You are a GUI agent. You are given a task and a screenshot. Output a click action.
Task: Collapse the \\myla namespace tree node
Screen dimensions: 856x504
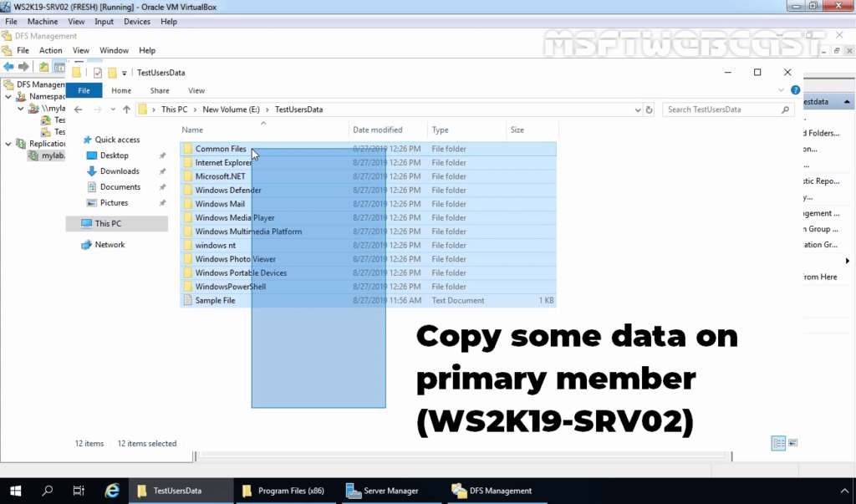(x=21, y=108)
